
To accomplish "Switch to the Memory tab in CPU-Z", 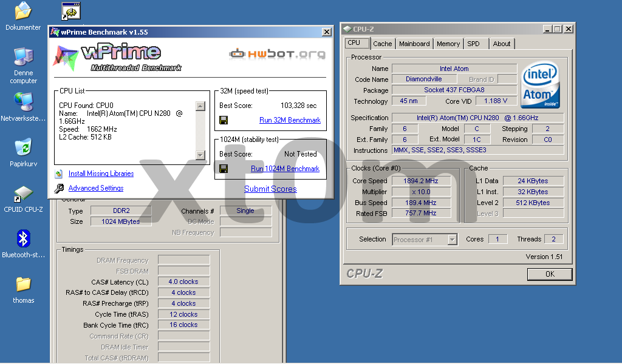I will click(x=448, y=44).
